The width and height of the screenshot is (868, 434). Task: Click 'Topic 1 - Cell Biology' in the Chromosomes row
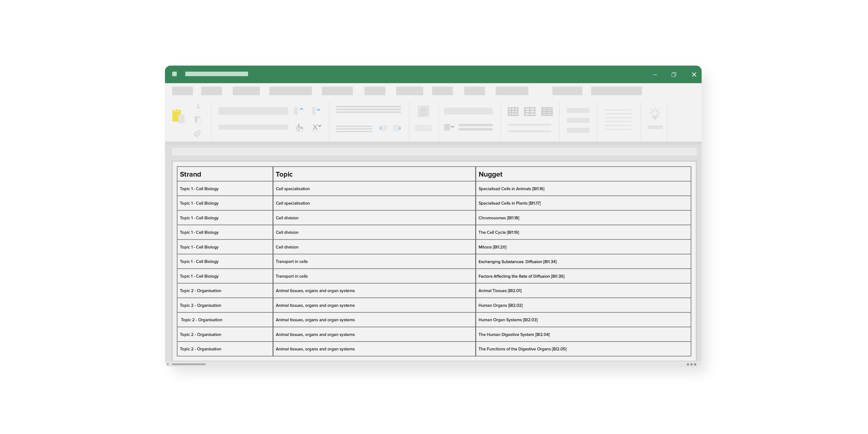pos(225,218)
